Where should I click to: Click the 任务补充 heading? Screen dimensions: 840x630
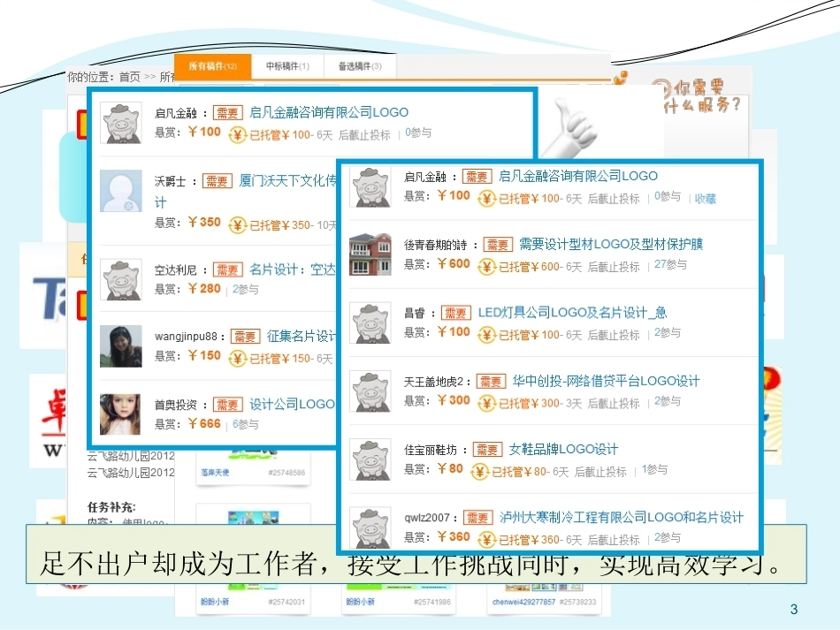tap(111, 507)
